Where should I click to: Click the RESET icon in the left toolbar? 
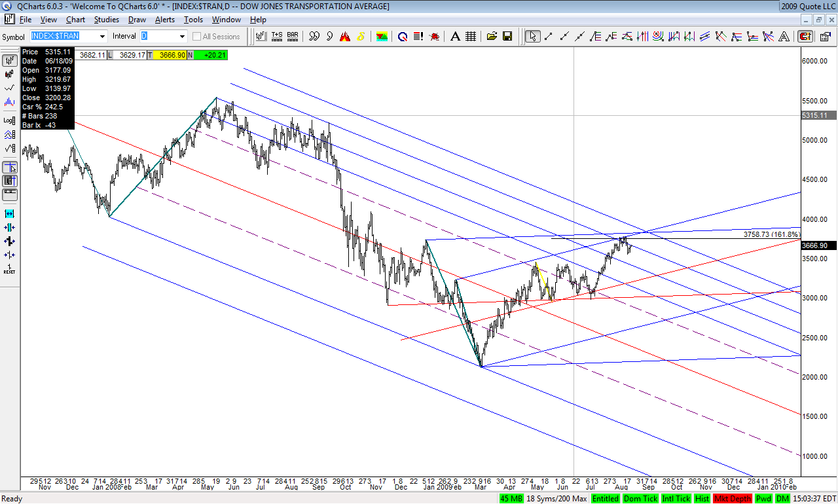click(10, 268)
